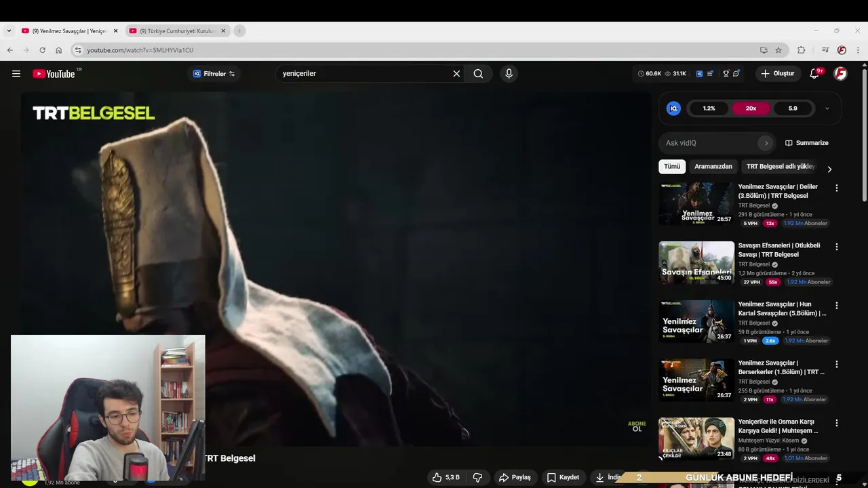Screen dimensions: 868x488
Task: Select the 5.9 metric pill
Action: coord(793,108)
